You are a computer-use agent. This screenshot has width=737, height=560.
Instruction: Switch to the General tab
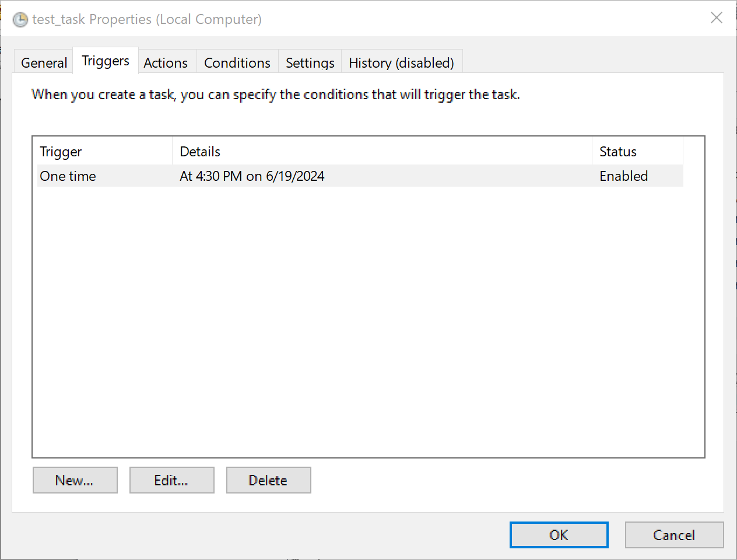44,62
